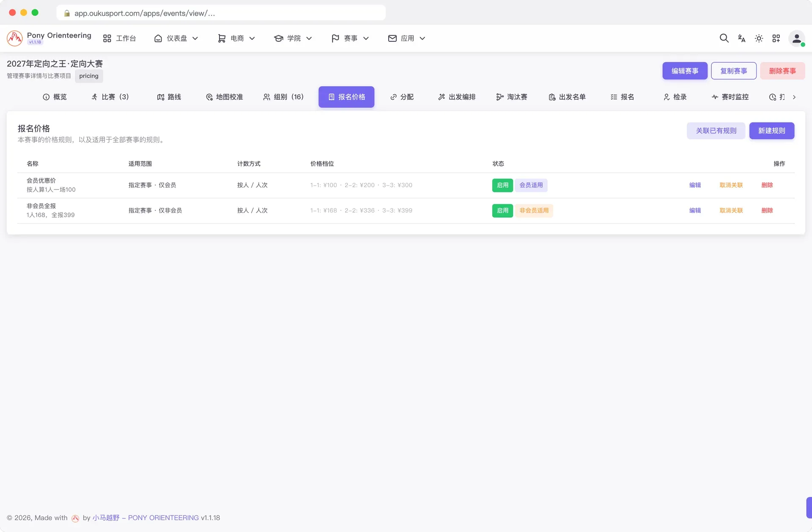Switch to the 赛时监控 tab
Viewport: 812px width, 532px height.
(x=730, y=97)
